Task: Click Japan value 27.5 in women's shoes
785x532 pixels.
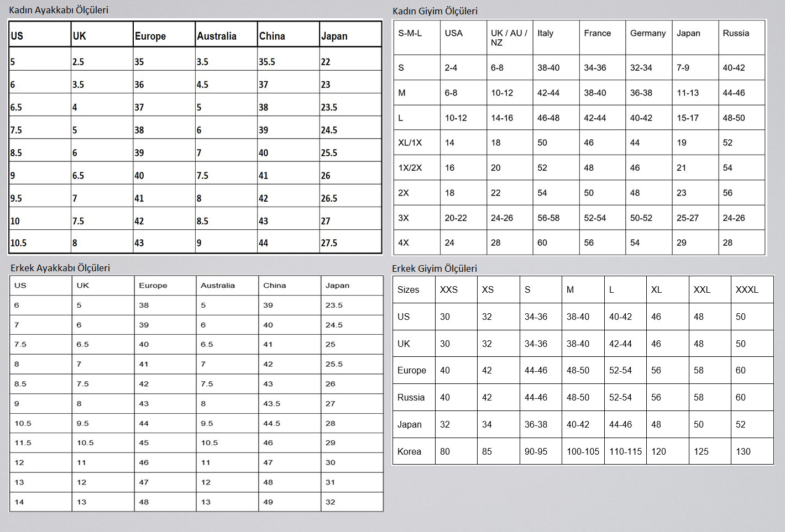Action: tap(329, 243)
